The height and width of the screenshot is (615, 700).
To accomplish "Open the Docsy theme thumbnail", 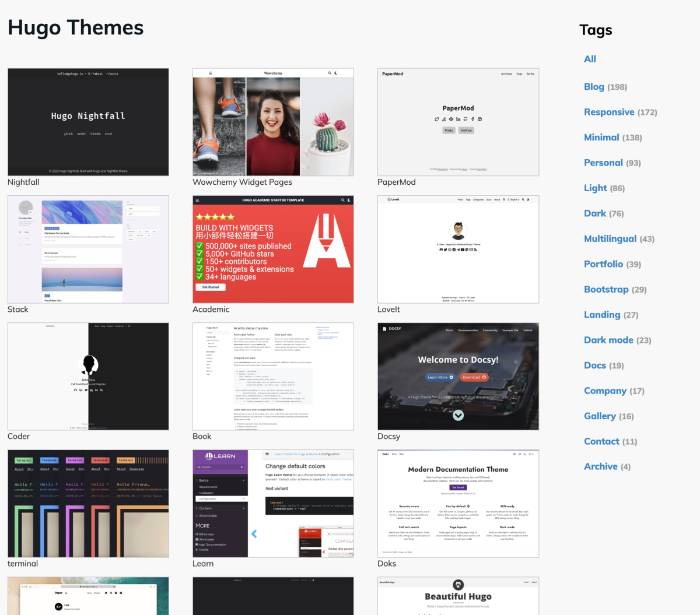I will tap(458, 377).
